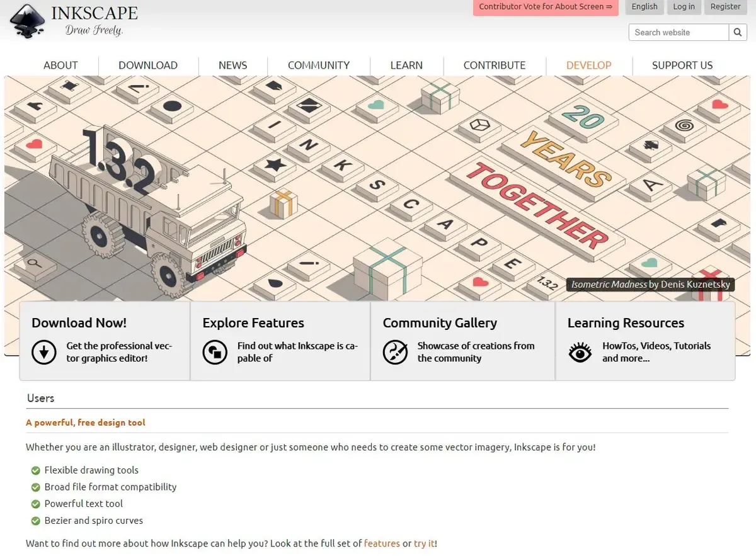This screenshot has height=556, width=756.
Task: Open the DEVELOP menu
Action: click(x=589, y=65)
